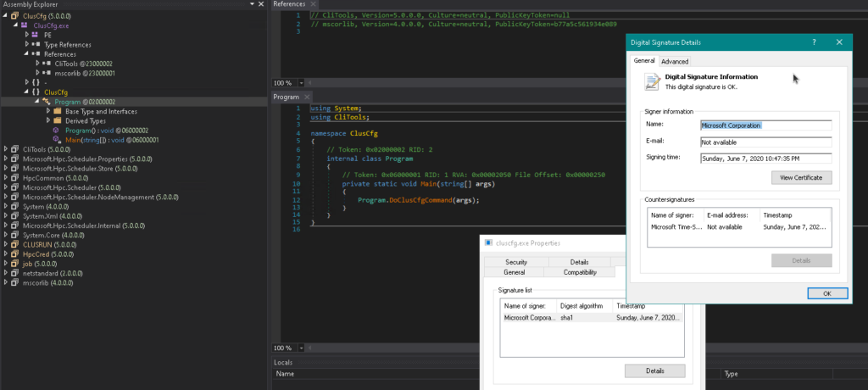Expand the HpcCommon assembly node

(5, 178)
